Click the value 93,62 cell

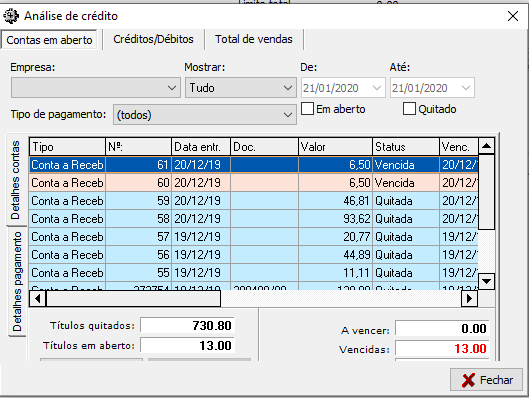[x=335, y=219]
